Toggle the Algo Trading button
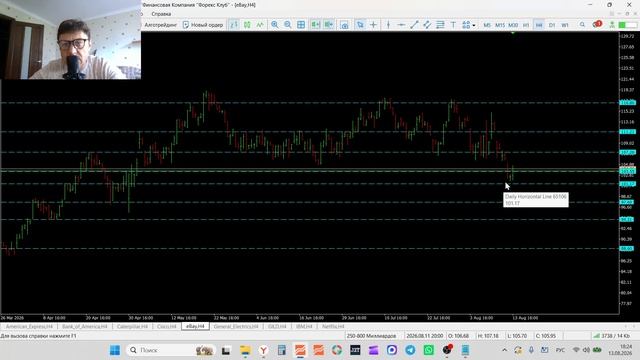640x360 pixels. [160, 25]
